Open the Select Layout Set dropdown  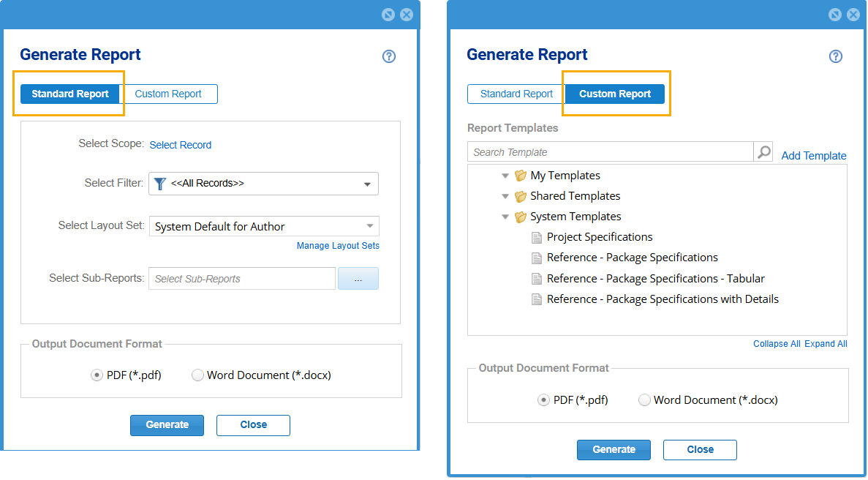coord(370,226)
